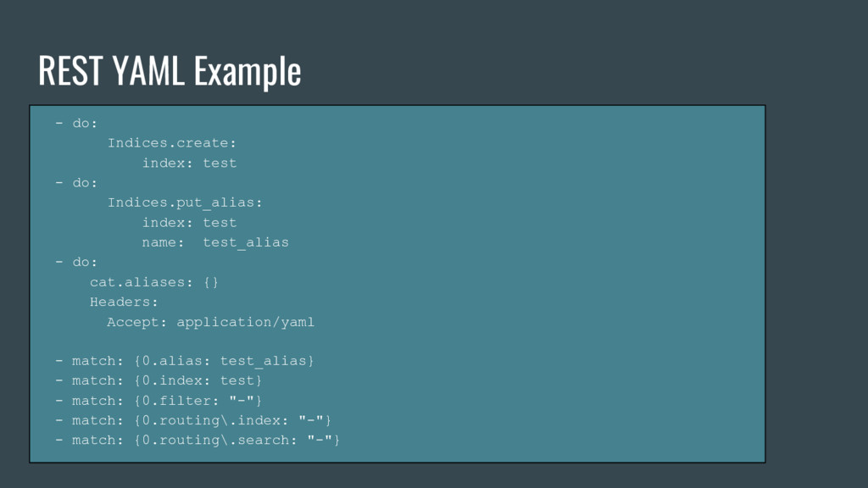Viewport: 868px width, 488px height.
Task: Click "index: test" under Indices.put_alias
Action: tap(189, 222)
